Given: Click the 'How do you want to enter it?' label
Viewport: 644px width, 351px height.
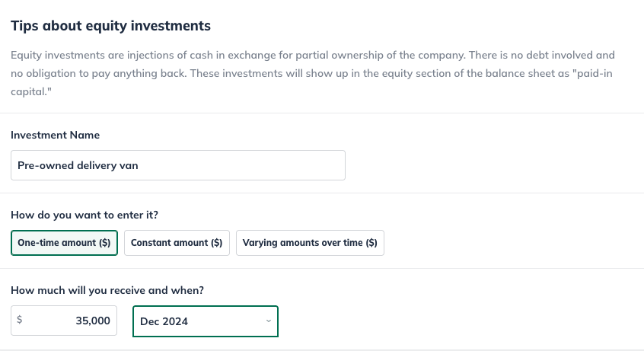Looking at the screenshot, I should click(x=84, y=215).
